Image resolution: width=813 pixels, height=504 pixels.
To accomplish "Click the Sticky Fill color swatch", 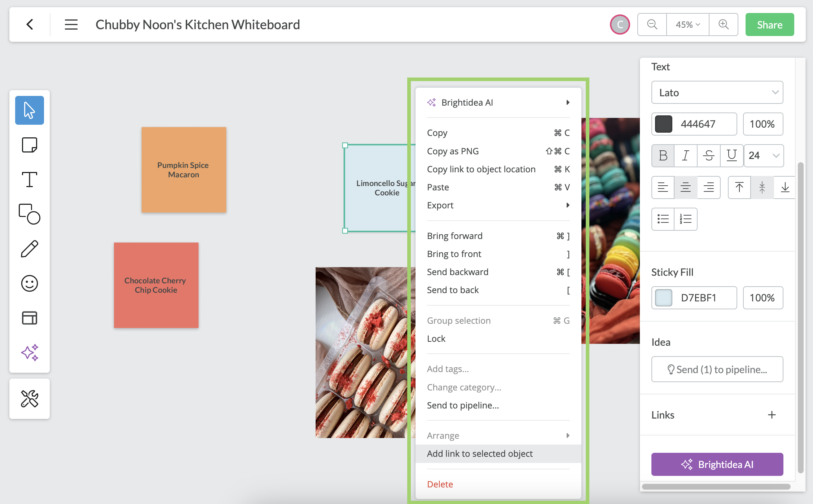I will (664, 298).
